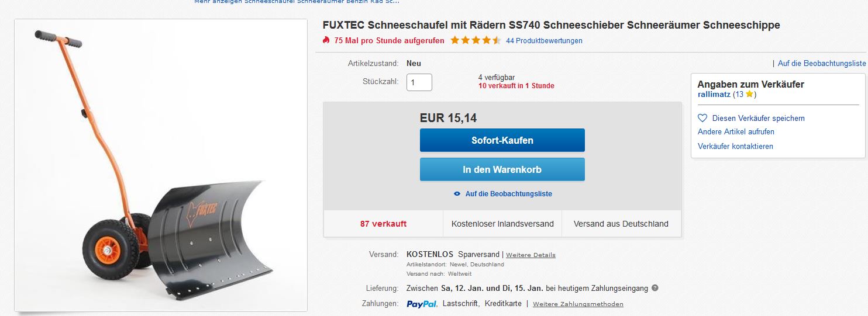
Task: Click the Stückzahl quantity field
Action: point(419,82)
